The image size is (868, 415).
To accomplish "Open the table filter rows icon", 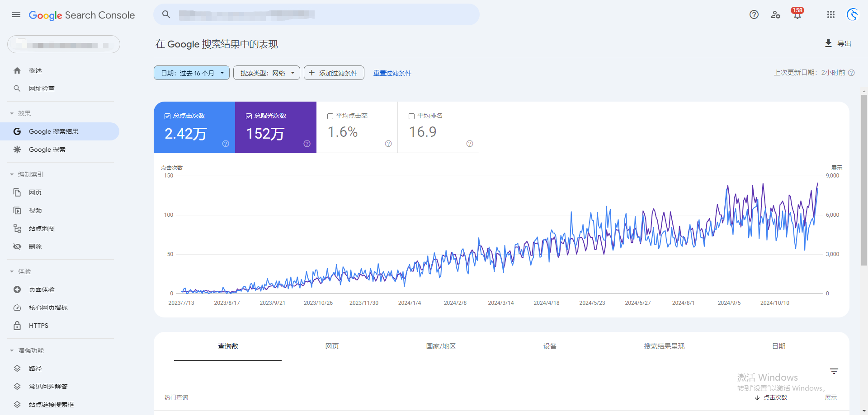I will point(834,371).
